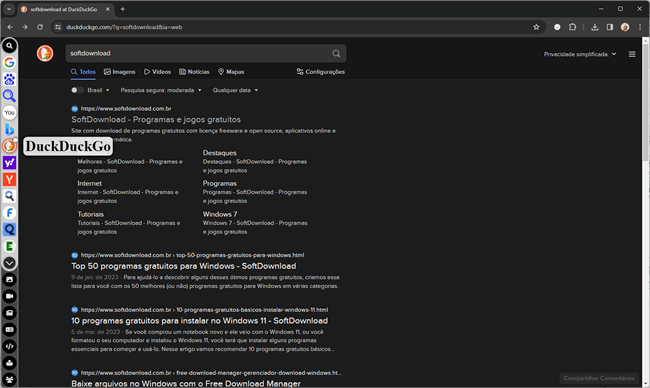650x388 pixels.
Task: Switch to Google in the search sidebar
Action: pos(9,63)
